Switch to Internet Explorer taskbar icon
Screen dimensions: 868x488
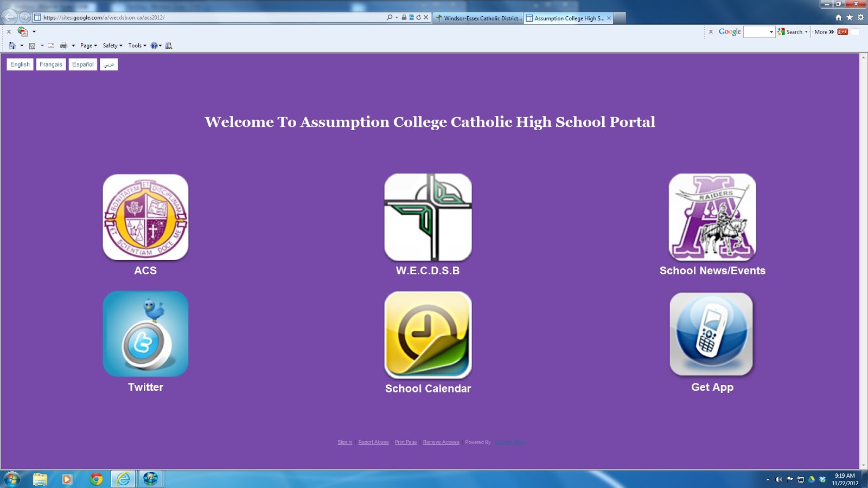point(124,479)
